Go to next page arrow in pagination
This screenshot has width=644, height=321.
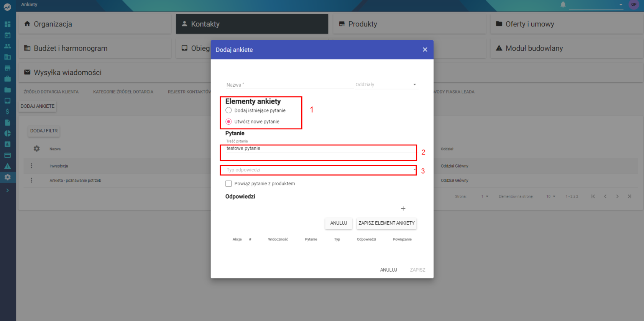(617, 196)
